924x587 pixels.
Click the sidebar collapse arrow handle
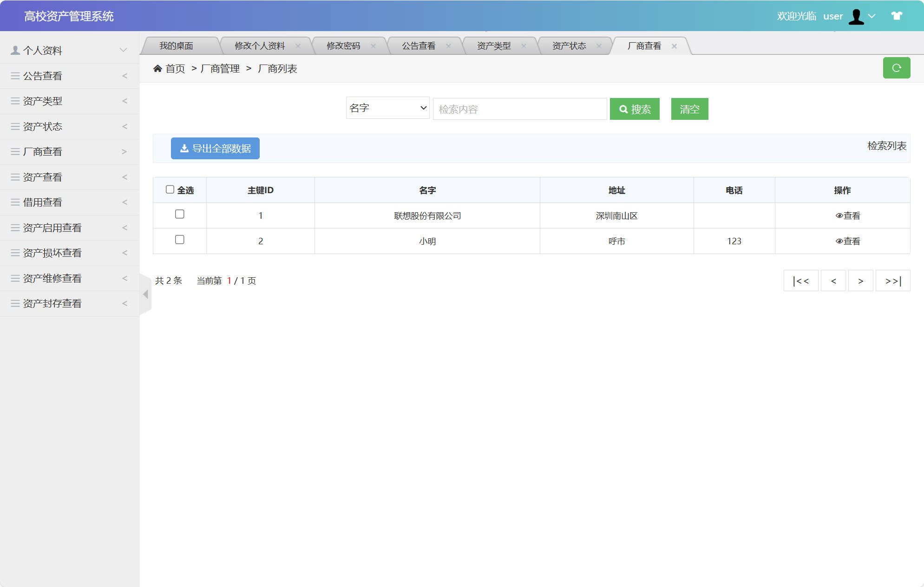pos(145,294)
